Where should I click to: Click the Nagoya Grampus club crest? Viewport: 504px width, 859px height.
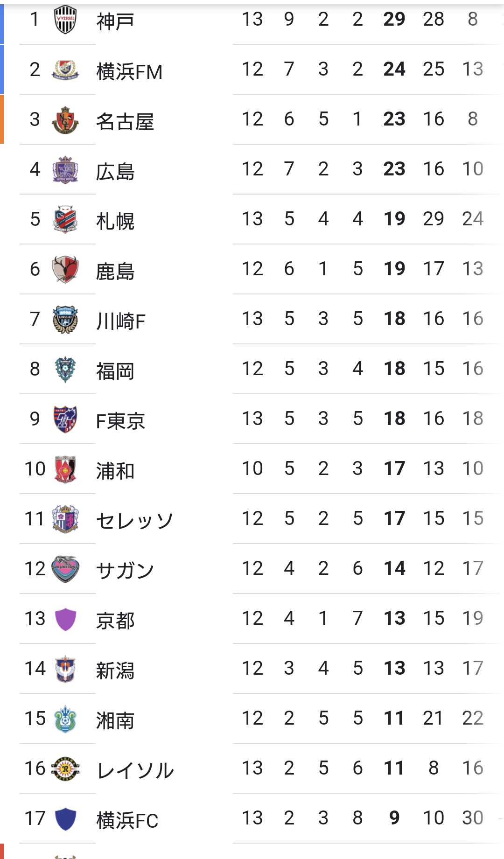pyautogui.click(x=65, y=120)
